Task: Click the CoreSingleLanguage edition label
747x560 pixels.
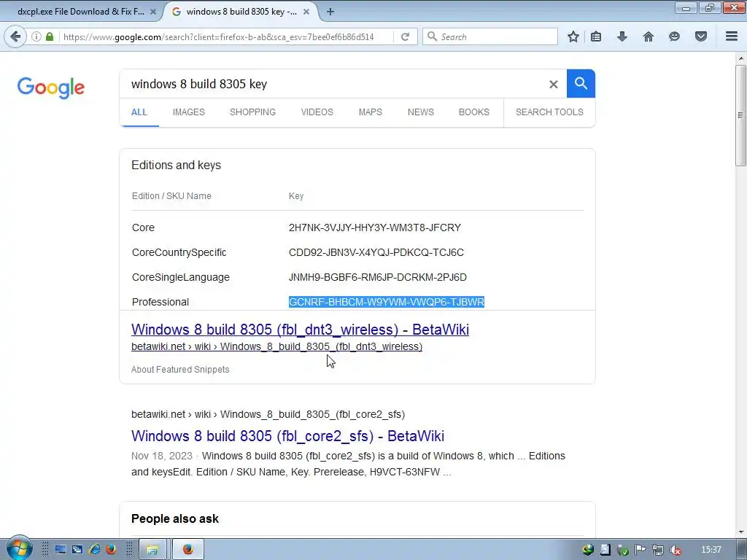Action: tap(181, 277)
